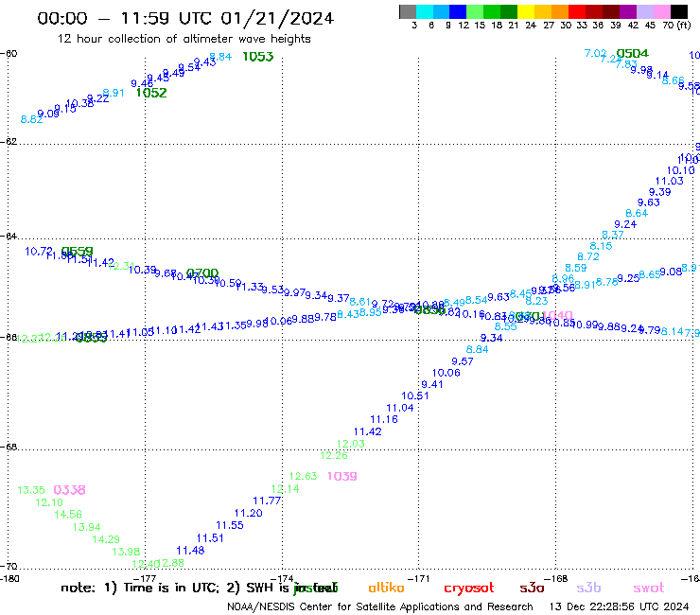This screenshot has width=700, height=615.
Task: Click the NOAA/NESDIS credit line
Action: 380,607
